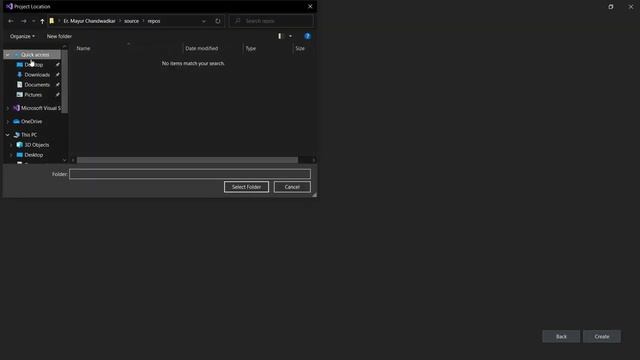Click the OneDrive cloud icon
The width and height of the screenshot is (640, 360).
click(16, 122)
